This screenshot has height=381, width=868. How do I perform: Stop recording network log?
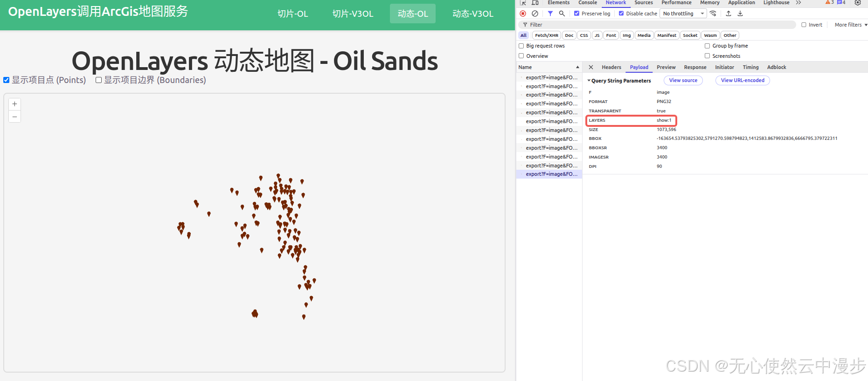coord(523,14)
